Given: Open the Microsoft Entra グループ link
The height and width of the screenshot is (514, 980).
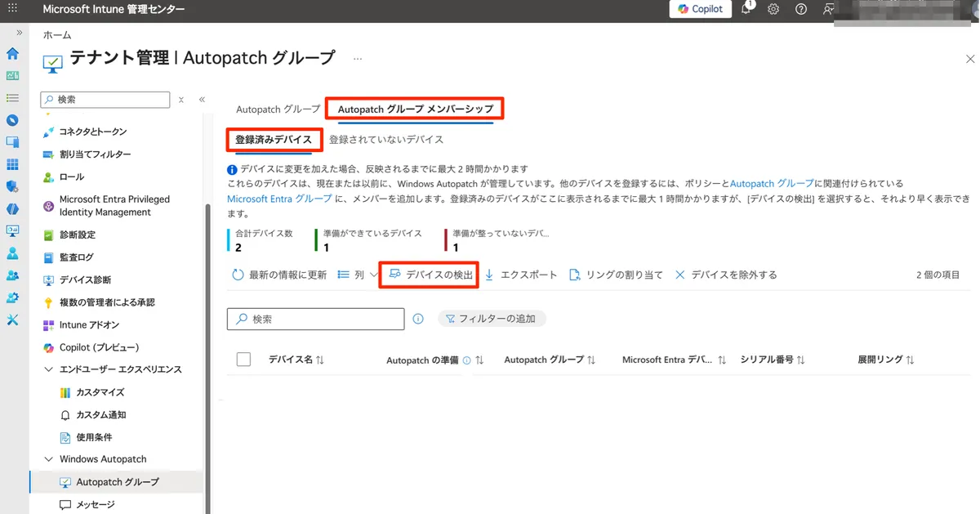Looking at the screenshot, I should point(279,199).
